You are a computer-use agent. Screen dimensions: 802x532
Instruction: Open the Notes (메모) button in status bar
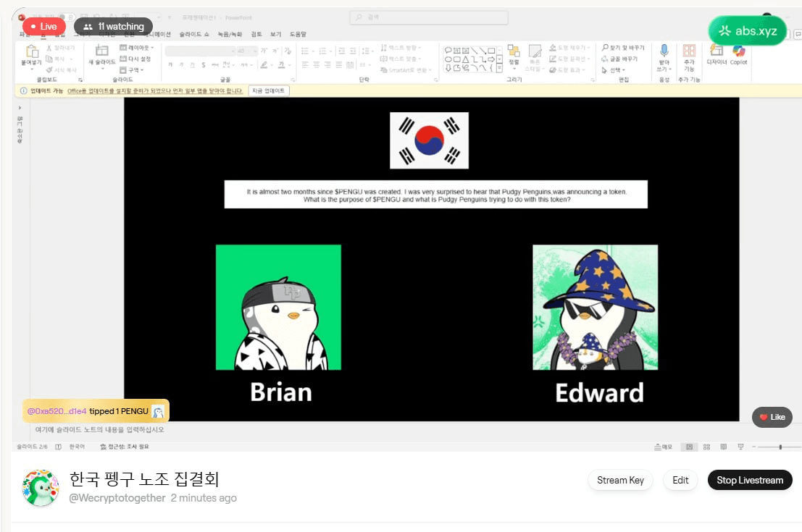click(x=664, y=447)
